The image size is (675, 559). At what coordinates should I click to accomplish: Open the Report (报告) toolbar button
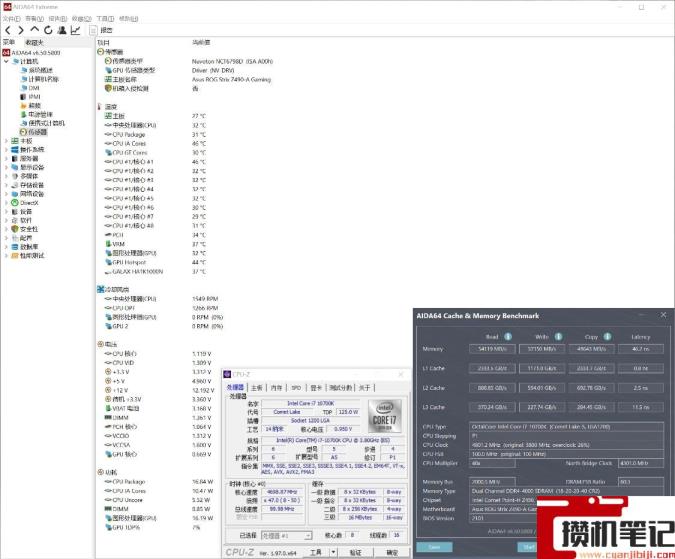point(101,30)
